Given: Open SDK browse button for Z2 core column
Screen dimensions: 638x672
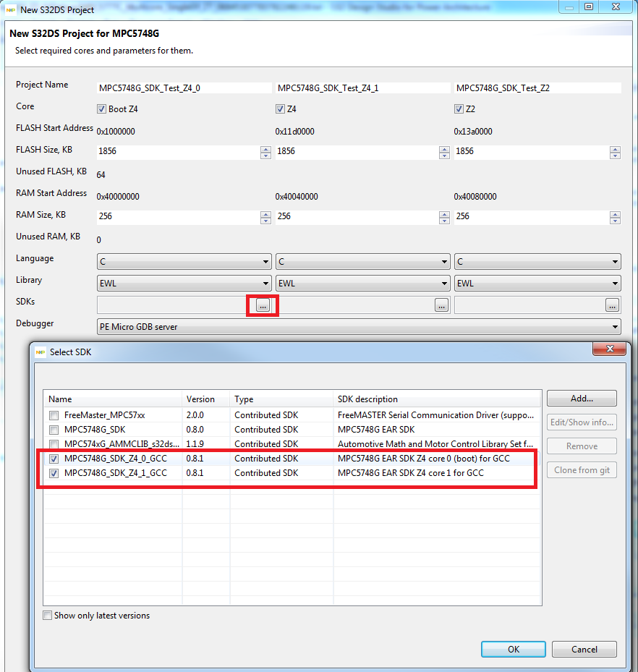Looking at the screenshot, I should tap(612, 305).
